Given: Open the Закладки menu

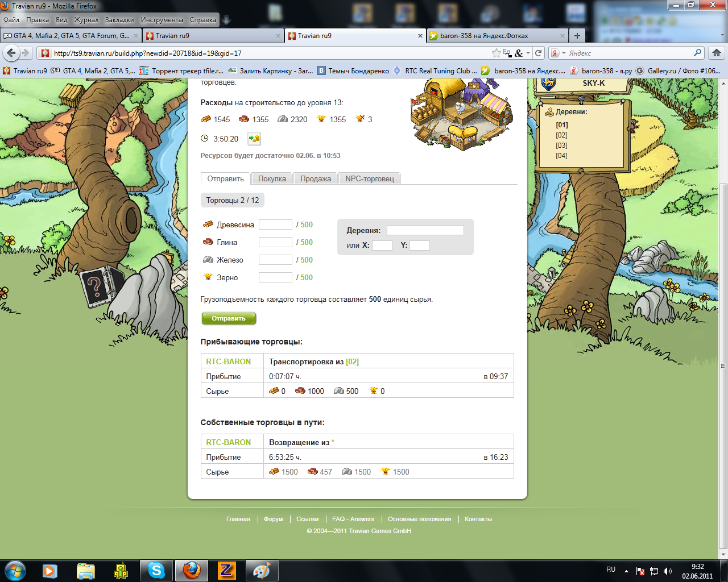Looking at the screenshot, I should point(119,20).
